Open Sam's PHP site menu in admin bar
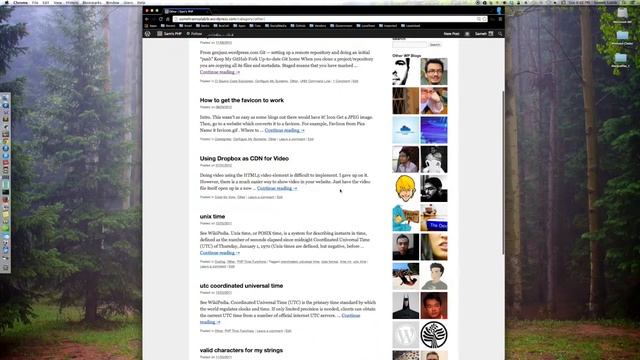Viewport: 640px width, 360px height. click(x=169, y=34)
